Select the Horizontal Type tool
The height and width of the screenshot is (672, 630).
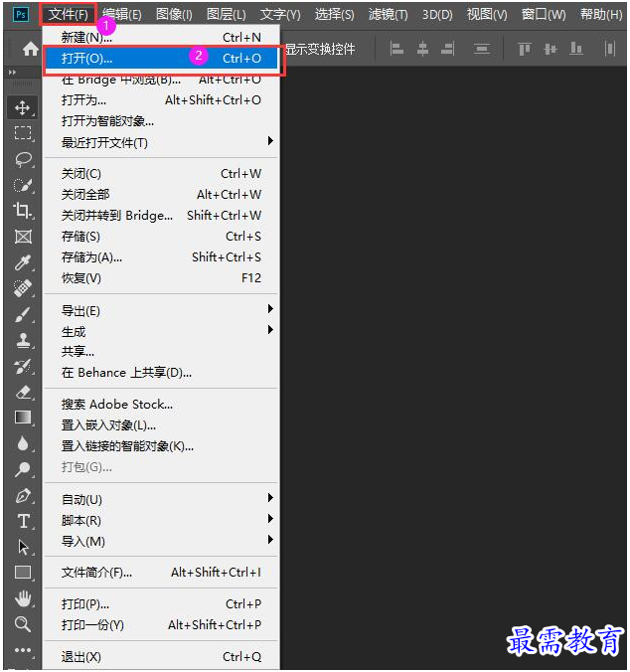coord(23,521)
